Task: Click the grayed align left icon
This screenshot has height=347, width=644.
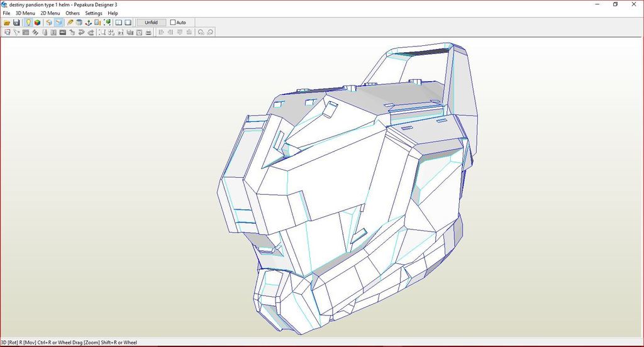Action: click(x=161, y=32)
